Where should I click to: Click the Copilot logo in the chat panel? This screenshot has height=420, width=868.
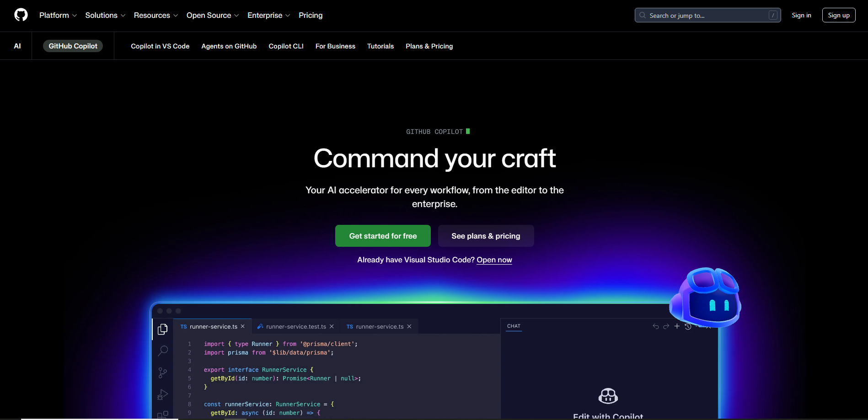(x=608, y=396)
